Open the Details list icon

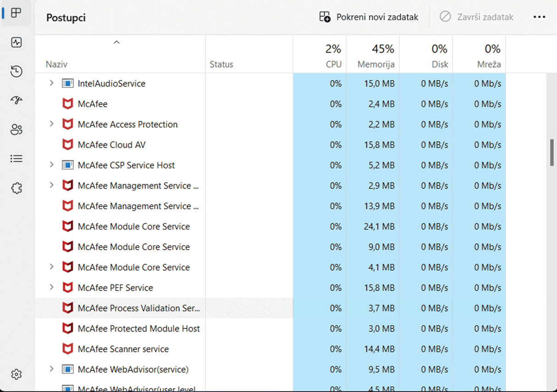17,159
